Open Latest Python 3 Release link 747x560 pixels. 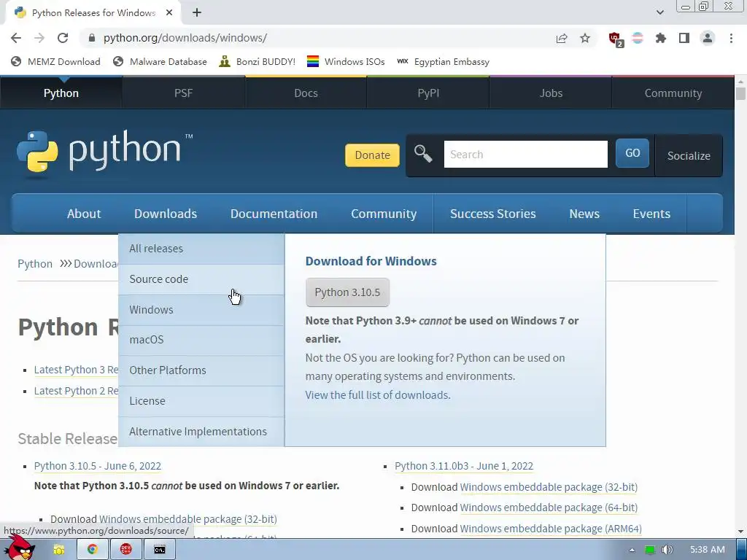[x=76, y=370]
